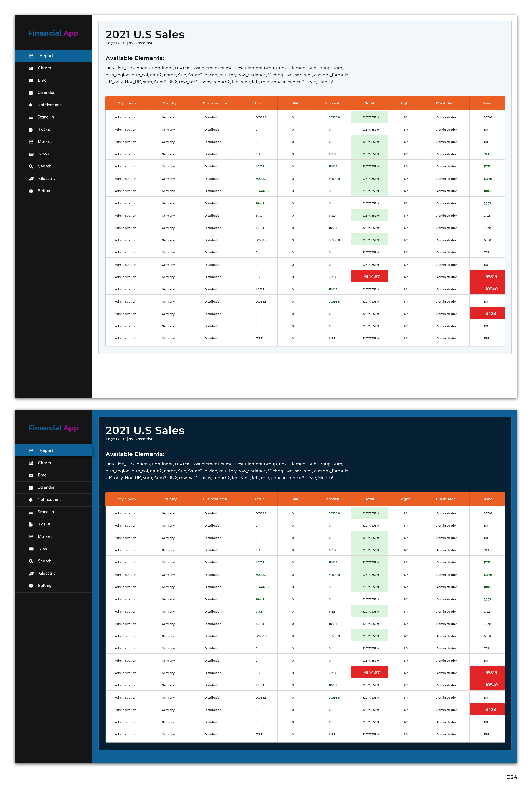Select the Market menu item in light-theme sidebar

point(45,142)
